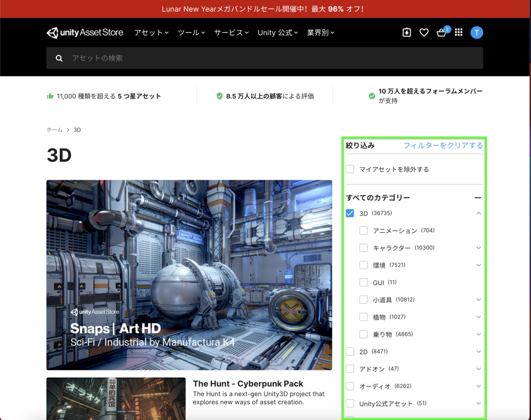Screen dimensions: 531x420
Task: Go to ホーム breadcrumb link
Action: [54, 130]
